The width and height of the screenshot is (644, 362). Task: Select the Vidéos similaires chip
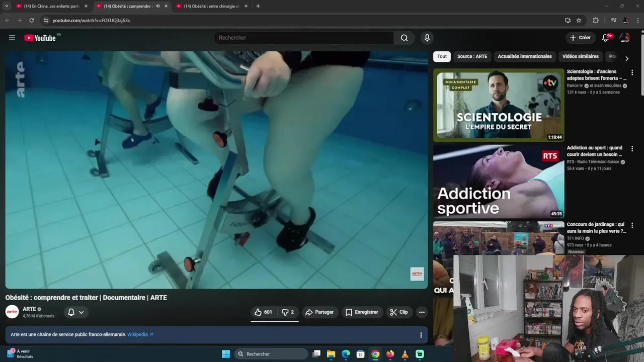coord(581,56)
